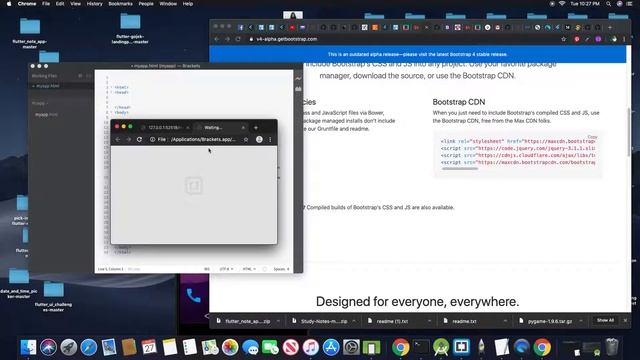Open Siri from the Dock
This screenshot has width=640, height=360.
point(48,347)
